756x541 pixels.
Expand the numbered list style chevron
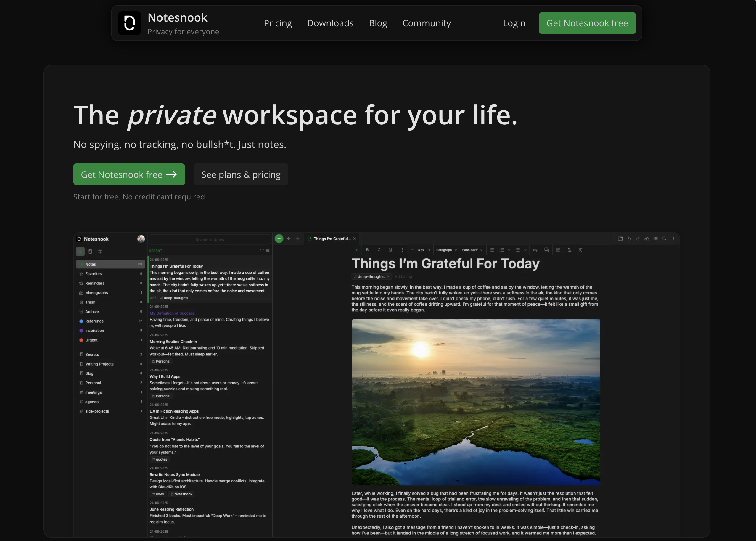click(509, 250)
